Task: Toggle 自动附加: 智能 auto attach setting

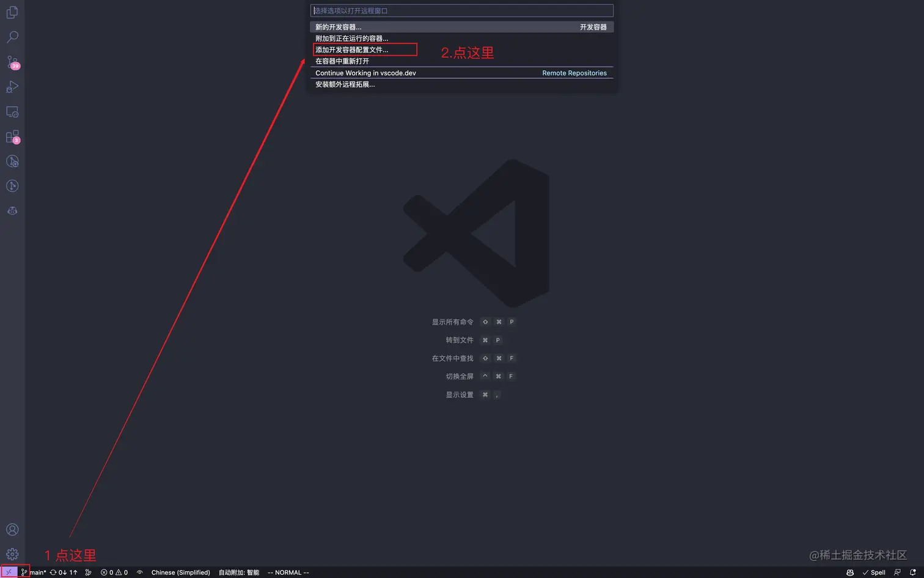Action: [x=239, y=572]
